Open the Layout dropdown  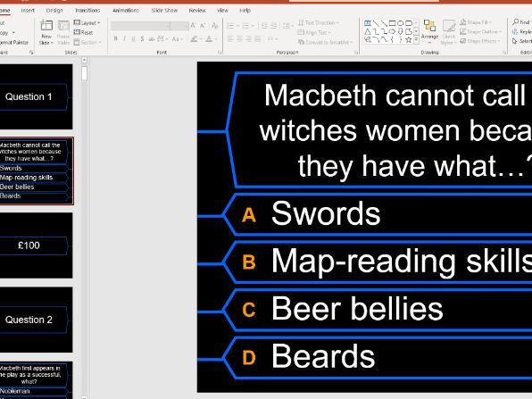coord(87,22)
